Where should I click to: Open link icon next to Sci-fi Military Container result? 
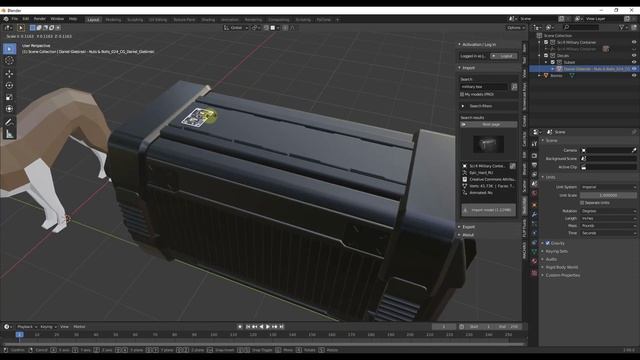[x=513, y=166]
